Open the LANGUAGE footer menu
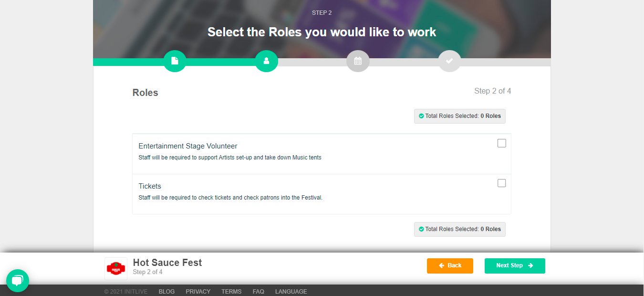644x296 pixels. 291,292
